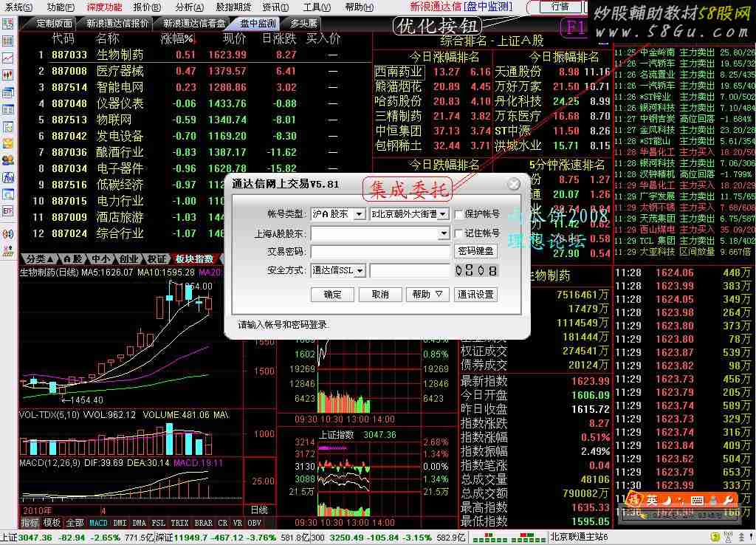Image resolution: width=756 pixels, height=545 pixels.
Task: Click the top quote-list icon in sidebar
Action: pos(7,24)
